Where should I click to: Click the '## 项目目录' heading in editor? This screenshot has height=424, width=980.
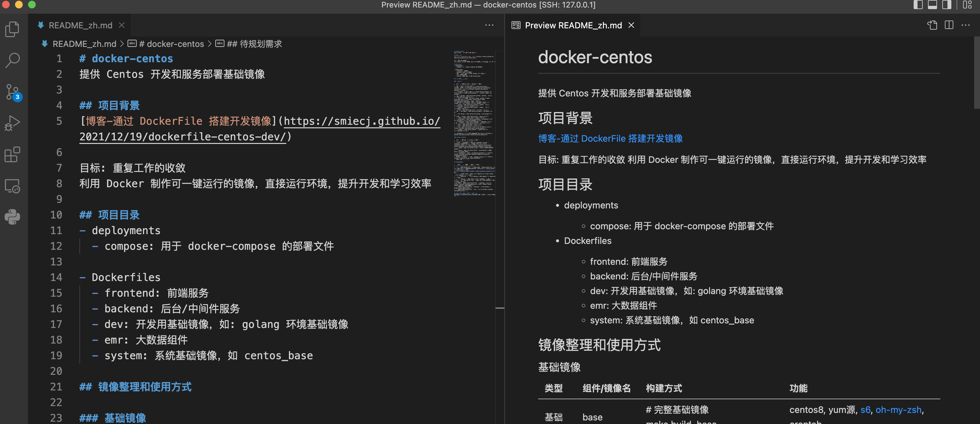[x=110, y=215]
